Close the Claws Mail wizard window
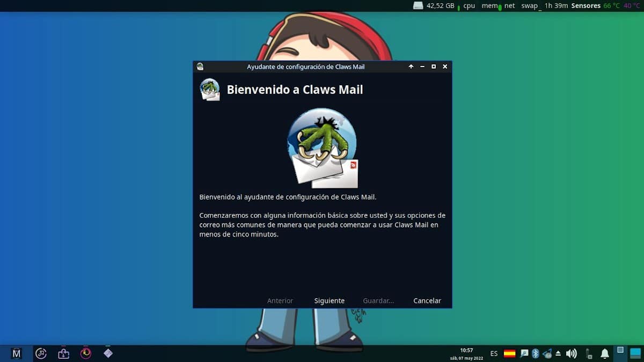Image resolution: width=644 pixels, height=362 pixels. tap(445, 67)
